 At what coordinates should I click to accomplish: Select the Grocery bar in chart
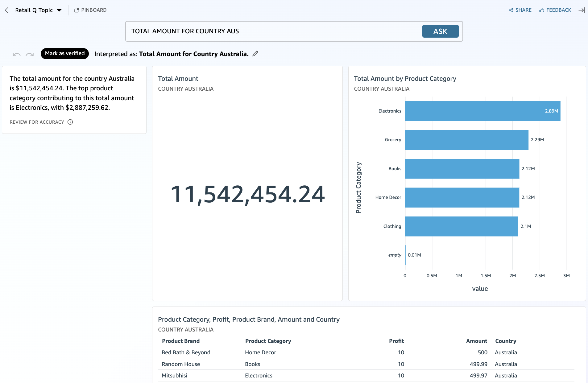[466, 140]
